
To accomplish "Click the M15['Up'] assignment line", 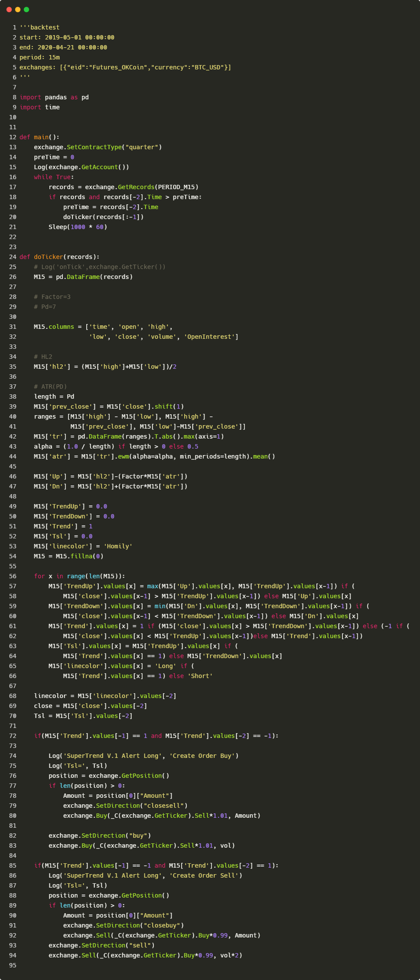I will (111, 476).
